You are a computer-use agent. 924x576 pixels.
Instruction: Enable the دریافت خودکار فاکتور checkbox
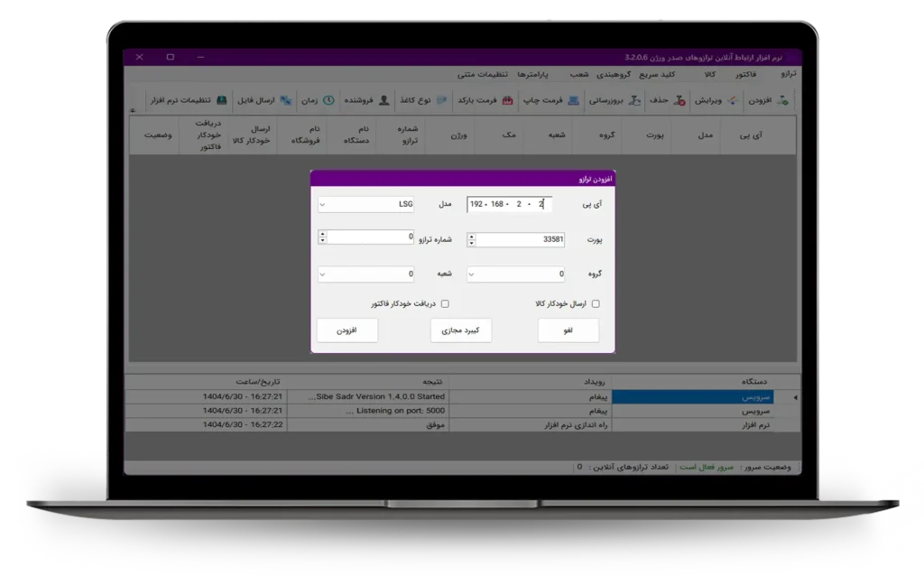point(445,304)
